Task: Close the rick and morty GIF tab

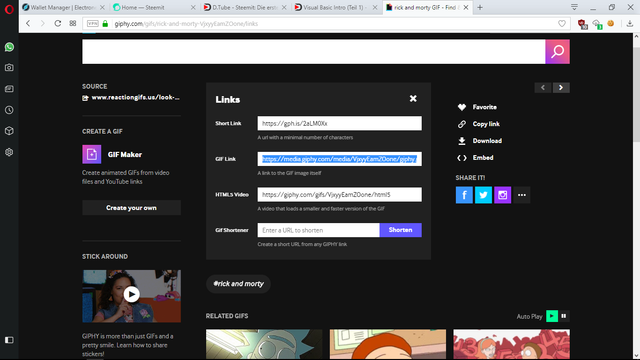Action: click(x=466, y=7)
